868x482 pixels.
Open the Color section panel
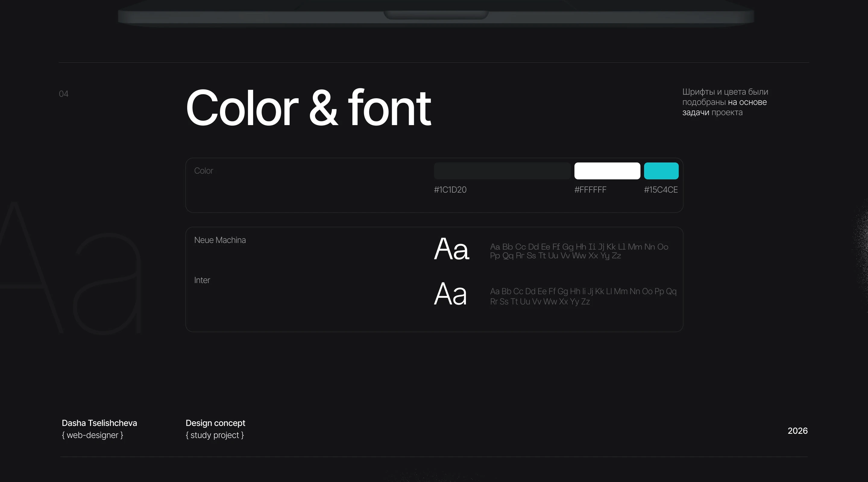click(203, 171)
